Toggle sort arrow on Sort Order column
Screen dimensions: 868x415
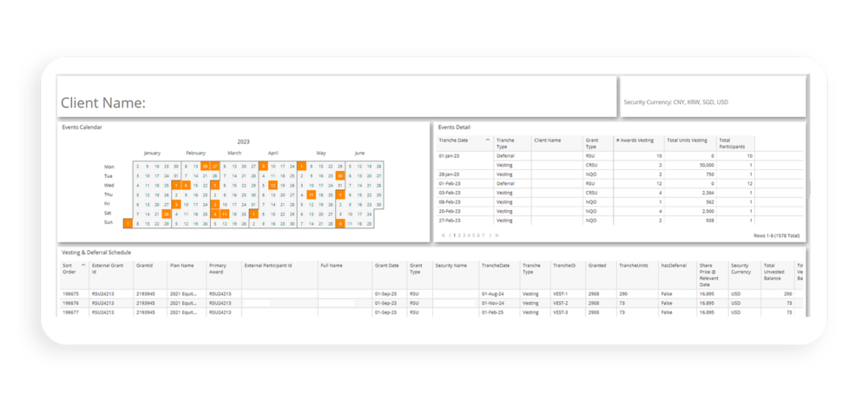pos(83,265)
